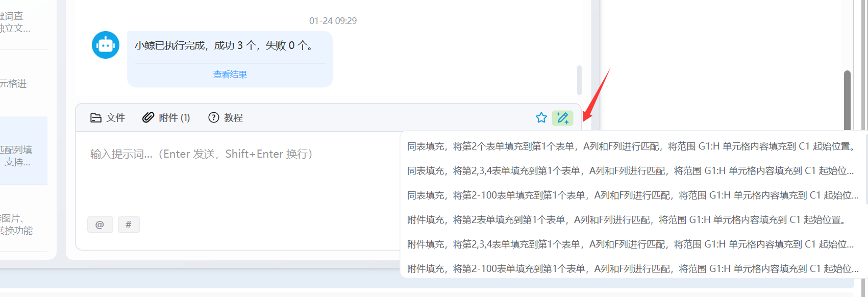868x297 pixels.
Task: Click the executed-result message bubble
Action: (230, 59)
